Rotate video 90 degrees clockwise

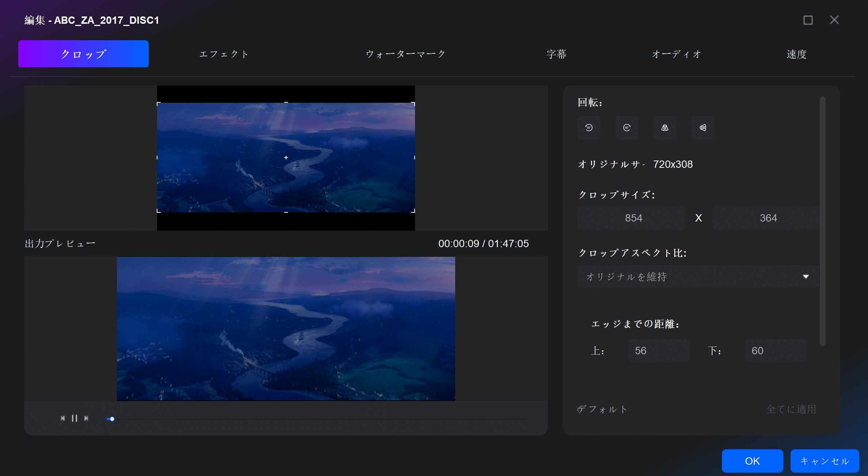[x=627, y=128]
